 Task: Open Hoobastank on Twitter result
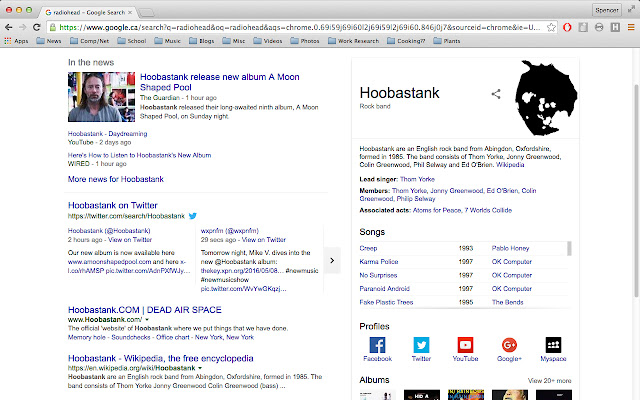pos(113,205)
